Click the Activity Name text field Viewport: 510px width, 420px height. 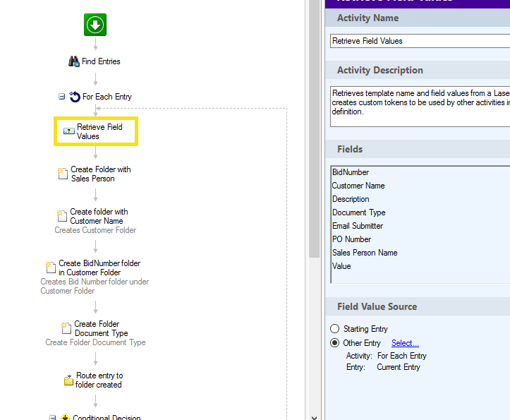click(419, 41)
